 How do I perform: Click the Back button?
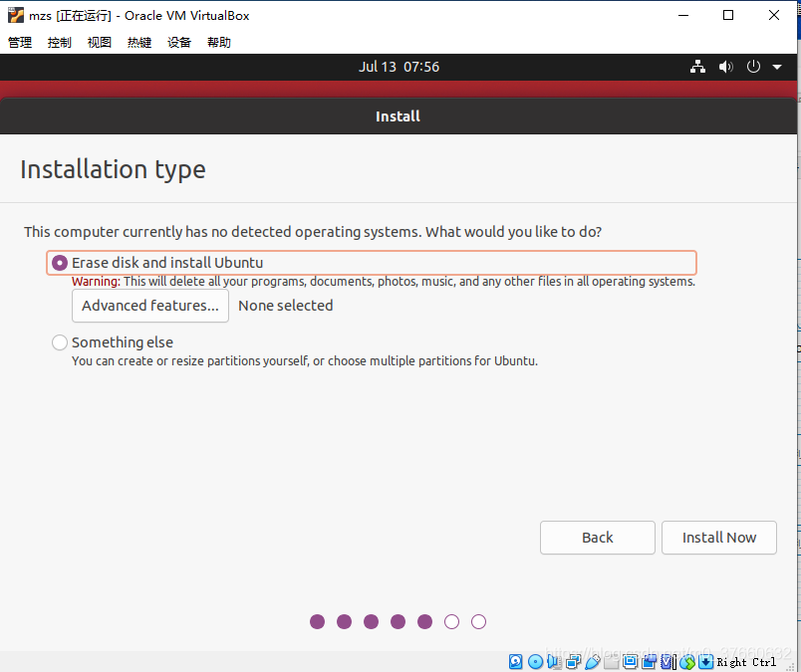pos(597,538)
